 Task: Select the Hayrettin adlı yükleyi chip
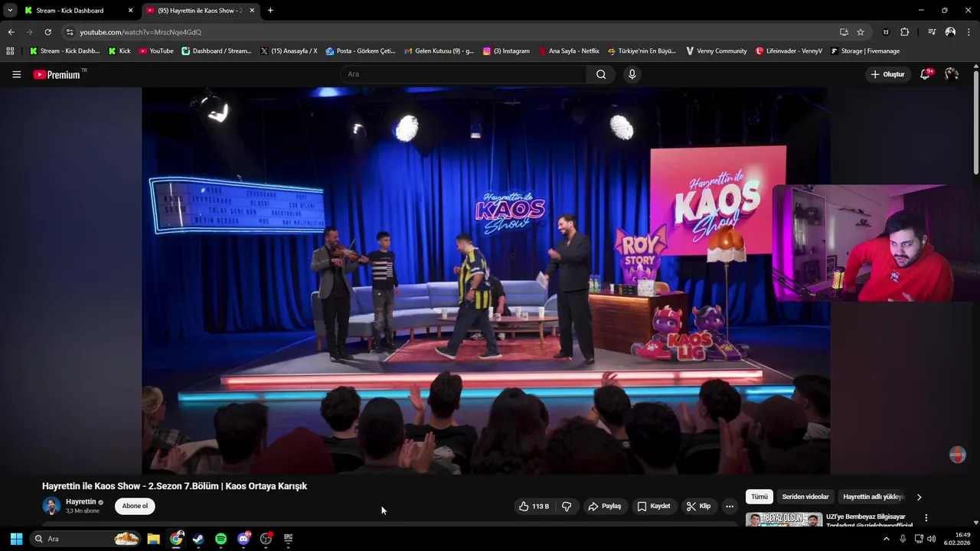(x=874, y=497)
